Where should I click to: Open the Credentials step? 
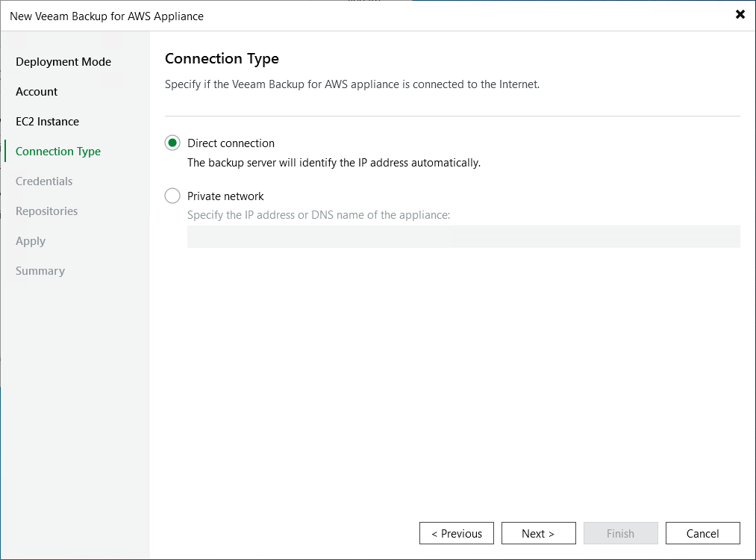(x=43, y=181)
